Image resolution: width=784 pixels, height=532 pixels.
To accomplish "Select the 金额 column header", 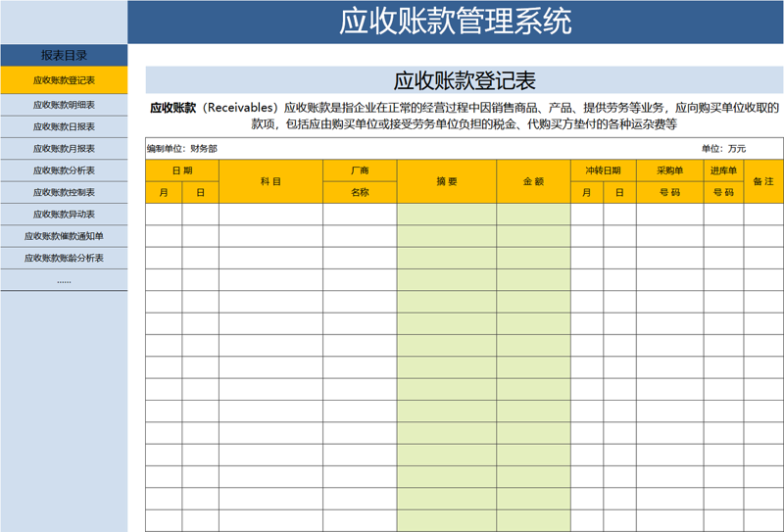I will pyautogui.click(x=533, y=181).
